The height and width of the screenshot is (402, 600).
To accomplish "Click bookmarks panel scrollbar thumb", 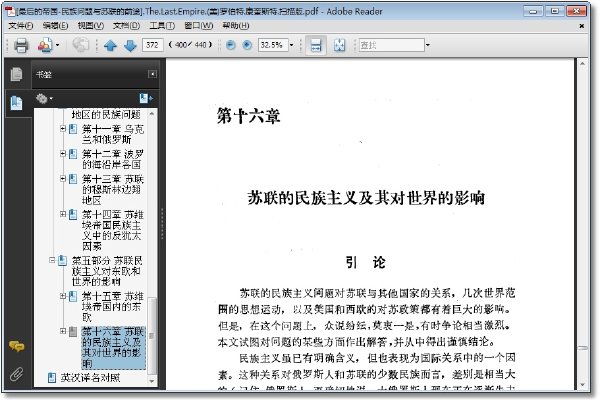I will [152, 336].
